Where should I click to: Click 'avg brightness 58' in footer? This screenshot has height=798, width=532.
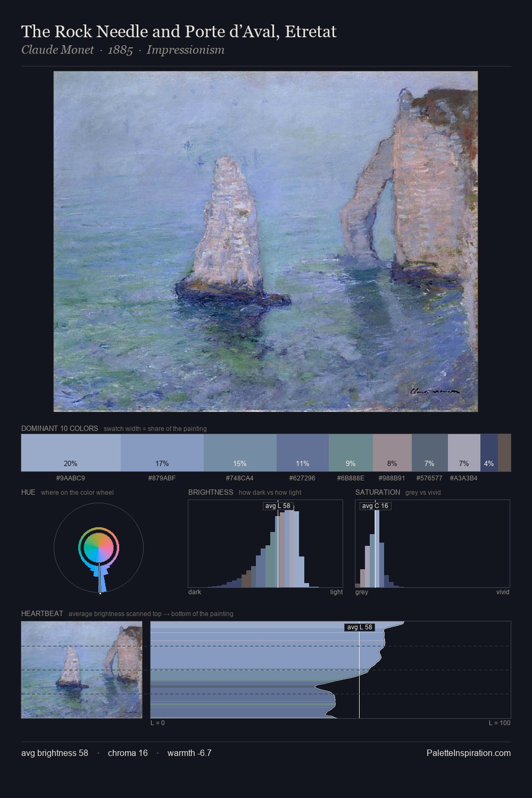tap(55, 753)
